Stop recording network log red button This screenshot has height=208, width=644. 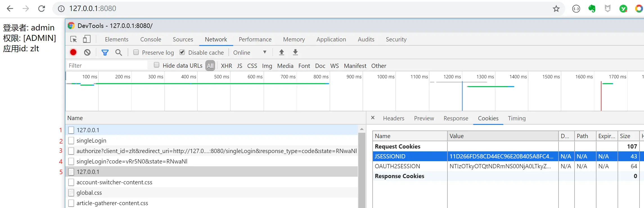73,52
